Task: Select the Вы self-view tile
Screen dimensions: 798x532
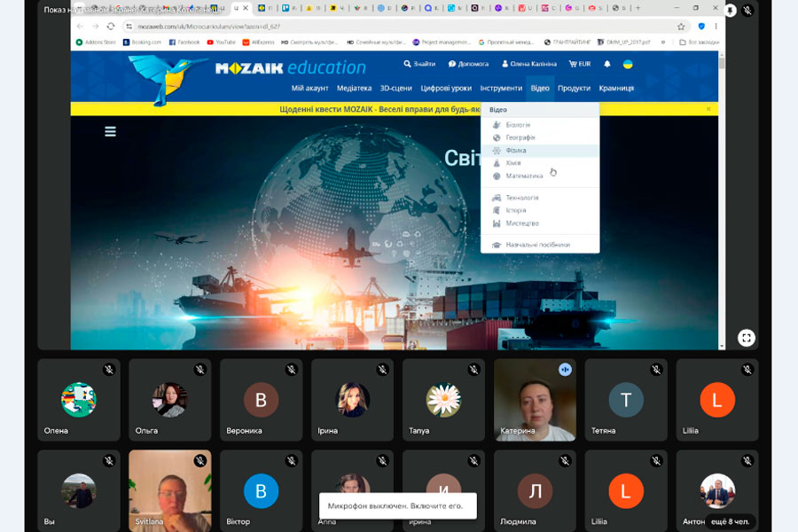Action: [79, 490]
